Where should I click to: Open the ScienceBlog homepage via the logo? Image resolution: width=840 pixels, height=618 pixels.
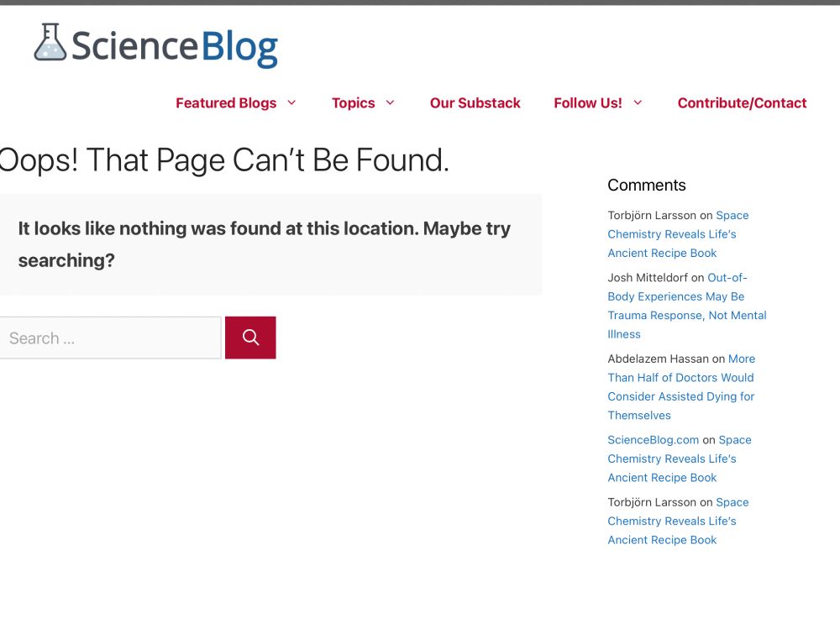pos(155,45)
